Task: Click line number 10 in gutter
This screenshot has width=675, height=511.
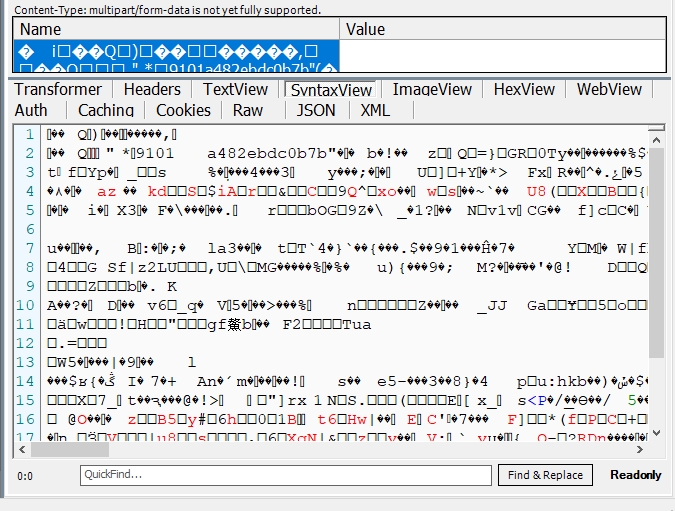Action: [x=25, y=305]
